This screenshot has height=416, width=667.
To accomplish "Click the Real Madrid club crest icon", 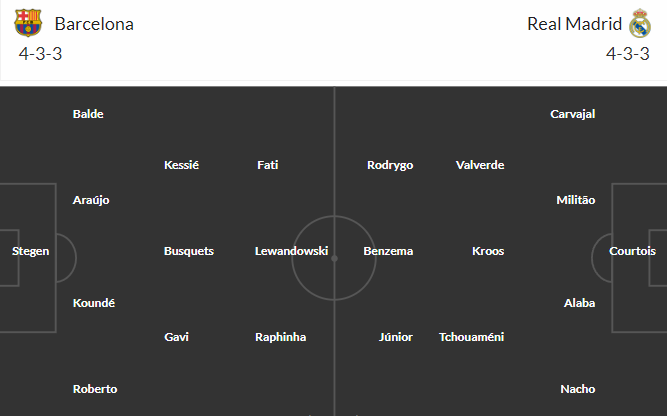I will pyautogui.click(x=640, y=23).
